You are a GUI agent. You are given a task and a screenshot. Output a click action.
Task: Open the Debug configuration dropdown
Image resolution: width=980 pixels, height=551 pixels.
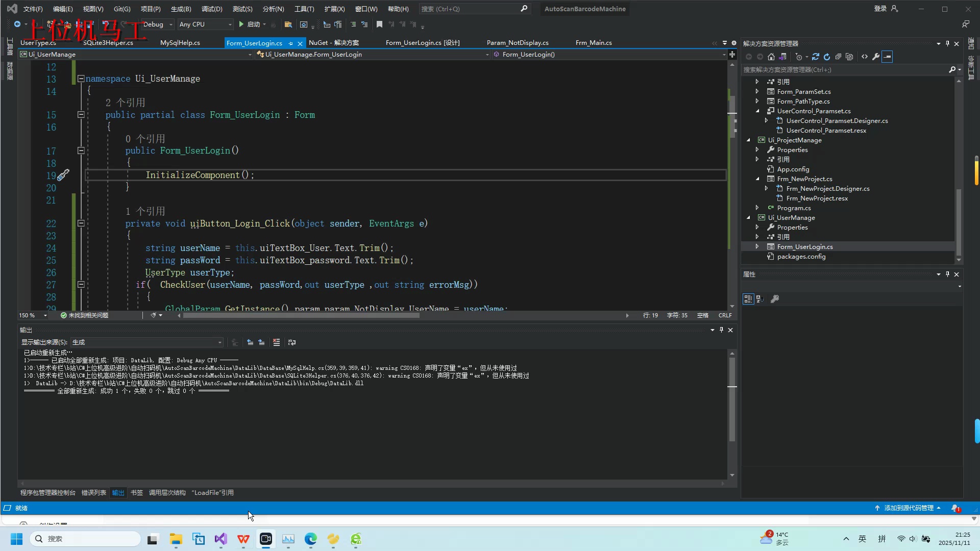tap(158, 24)
